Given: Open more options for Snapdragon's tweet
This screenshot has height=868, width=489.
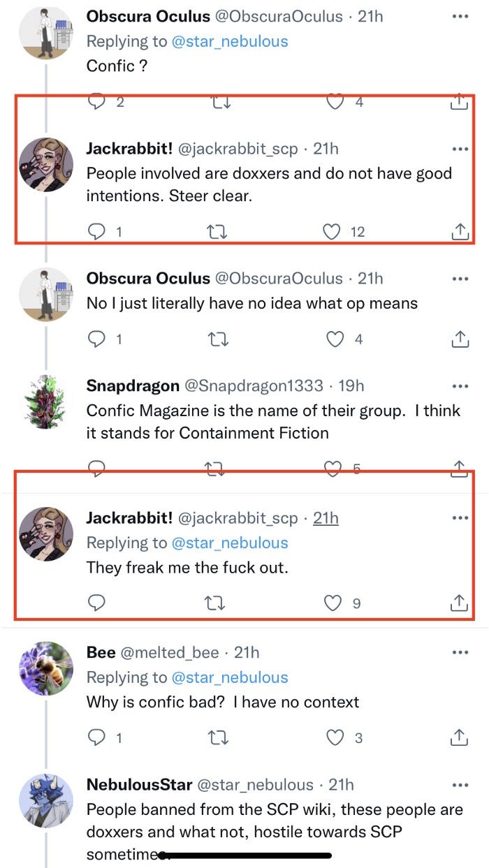Looking at the screenshot, I should point(460,385).
